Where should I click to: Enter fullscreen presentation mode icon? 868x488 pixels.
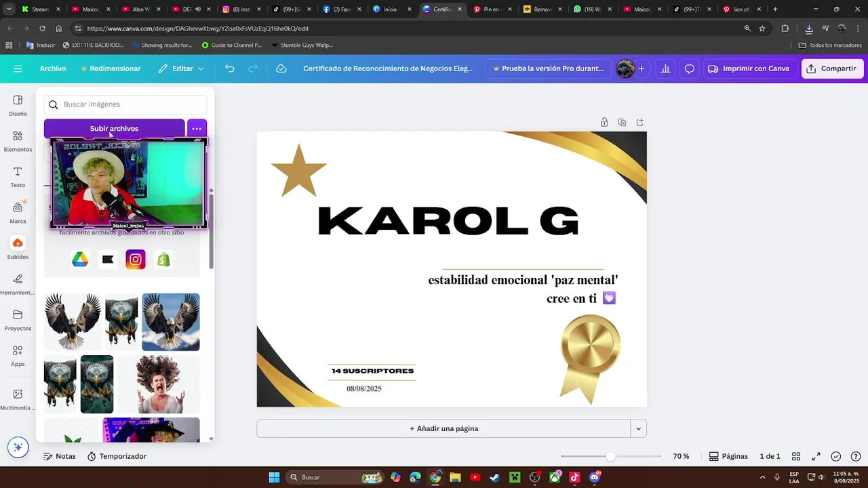point(816,456)
